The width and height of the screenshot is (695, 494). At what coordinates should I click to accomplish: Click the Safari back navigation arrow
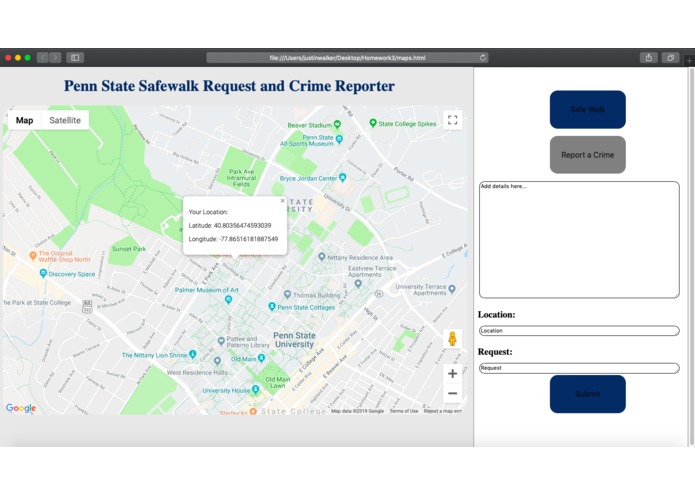[x=43, y=58]
